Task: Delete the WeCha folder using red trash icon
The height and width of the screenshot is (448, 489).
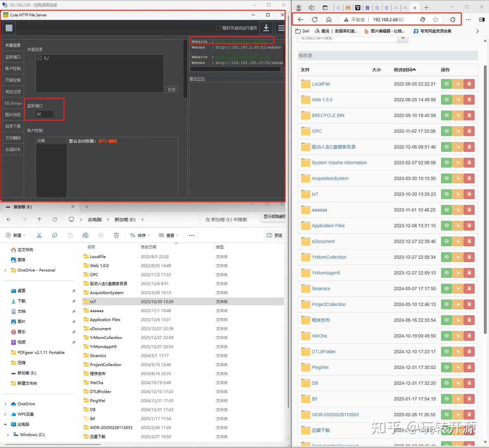Action: coord(469,336)
